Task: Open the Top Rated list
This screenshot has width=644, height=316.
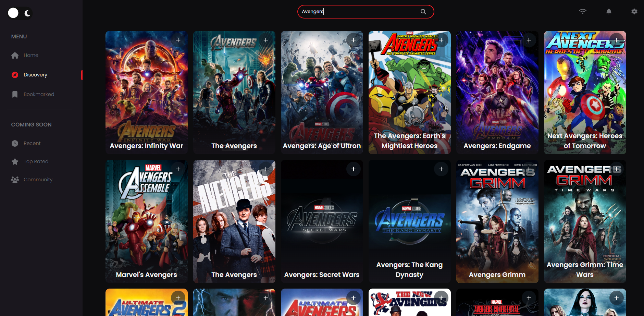Action: 36,161
